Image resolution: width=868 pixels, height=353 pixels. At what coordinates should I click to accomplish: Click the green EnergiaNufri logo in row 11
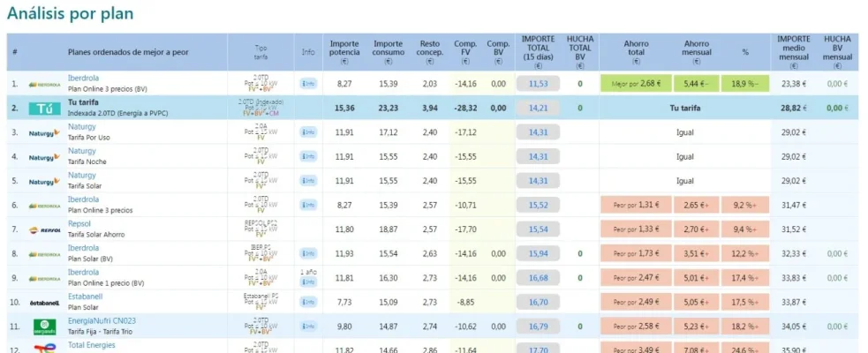[x=45, y=327]
